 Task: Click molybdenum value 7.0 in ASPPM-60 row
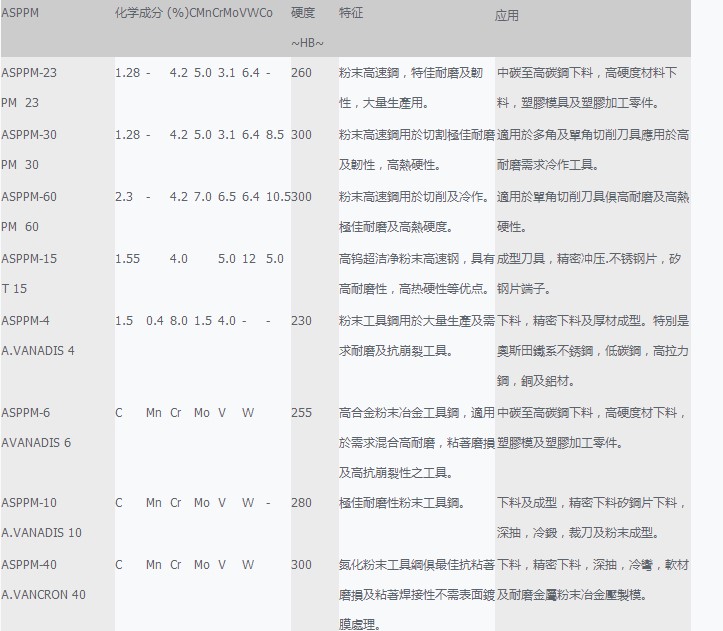click(203, 197)
